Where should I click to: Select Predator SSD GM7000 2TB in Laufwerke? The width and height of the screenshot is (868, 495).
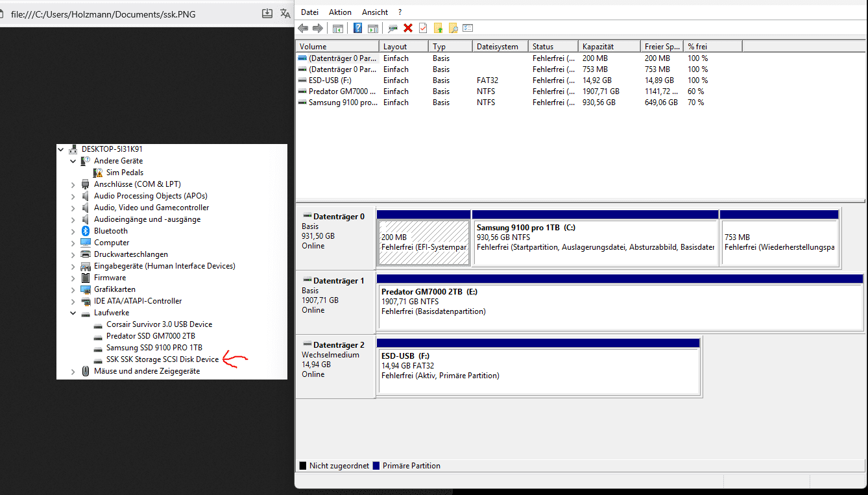point(151,336)
